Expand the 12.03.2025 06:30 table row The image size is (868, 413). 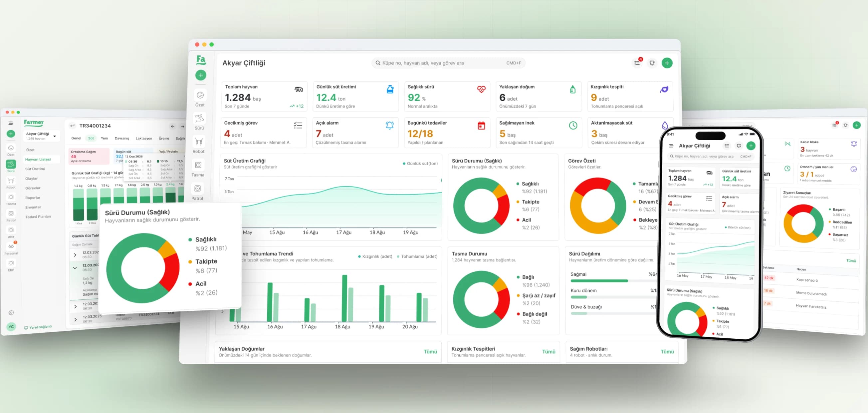click(x=76, y=319)
